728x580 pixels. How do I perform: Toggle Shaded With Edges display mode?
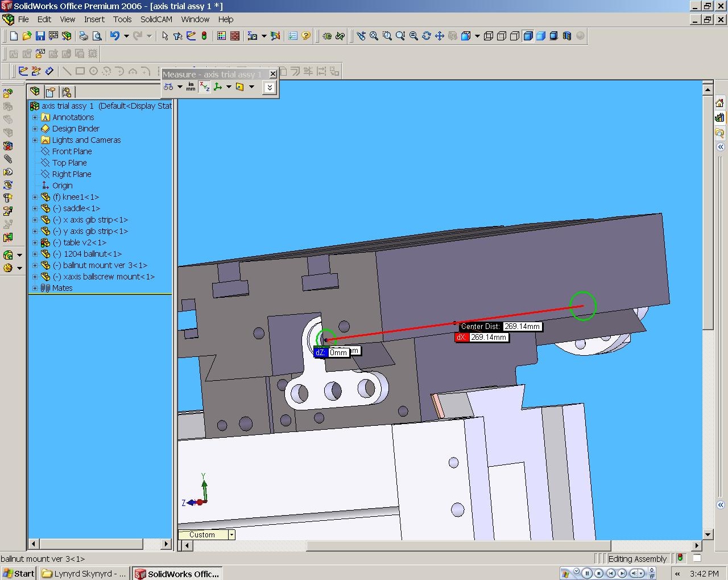pos(528,36)
